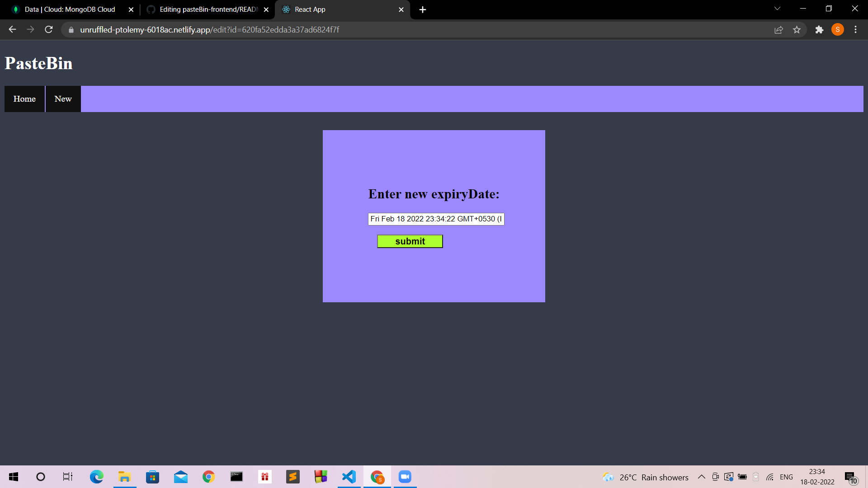Launch Visual Studio Code from the taskbar
This screenshot has height=488, width=868.
[349, 477]
